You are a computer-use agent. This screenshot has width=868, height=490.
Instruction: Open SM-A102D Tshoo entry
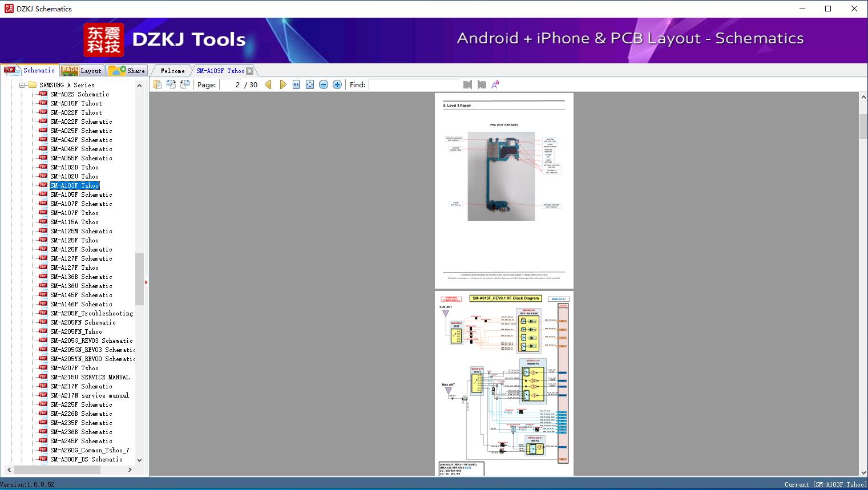(x=74, y=167)
